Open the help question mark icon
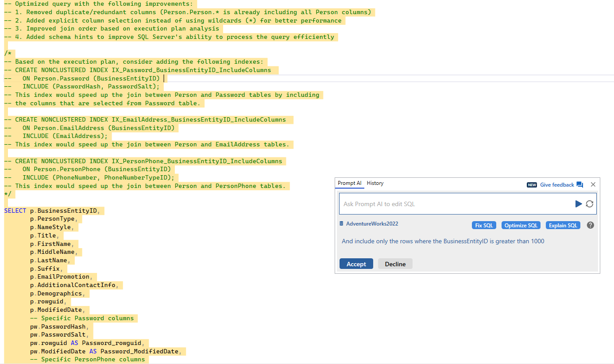The height and width of the screenshot is (364, 614). pyautogui.click(x=590, y=225)
